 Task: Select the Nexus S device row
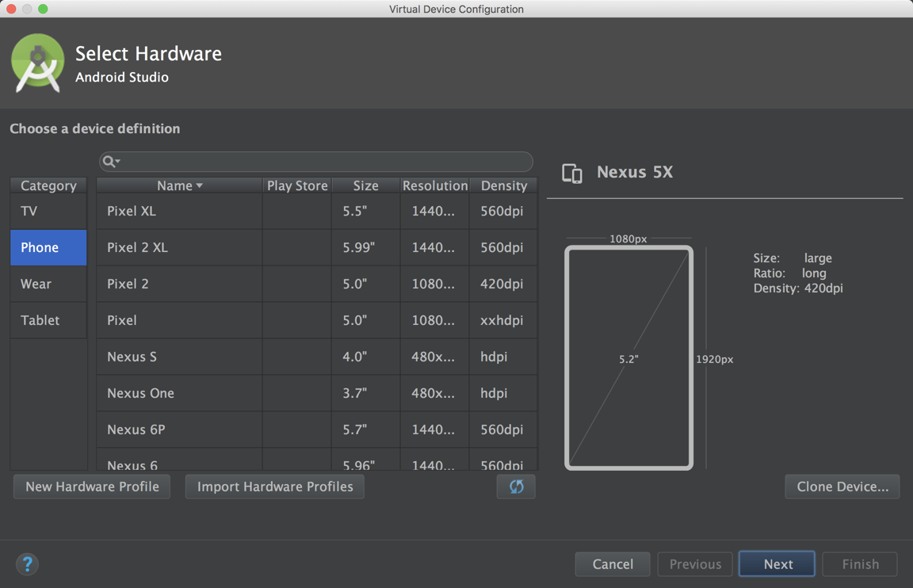[317, 357]
